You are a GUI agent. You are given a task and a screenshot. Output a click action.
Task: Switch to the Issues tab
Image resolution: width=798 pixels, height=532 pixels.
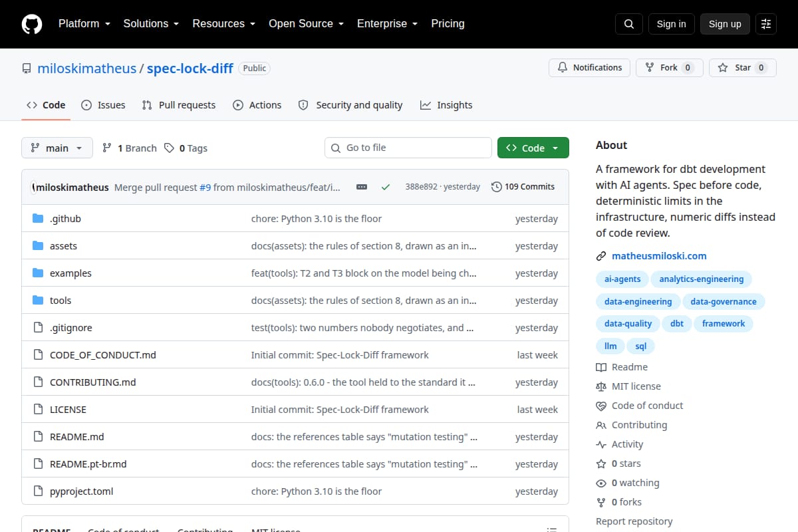(x=103, y=105)
